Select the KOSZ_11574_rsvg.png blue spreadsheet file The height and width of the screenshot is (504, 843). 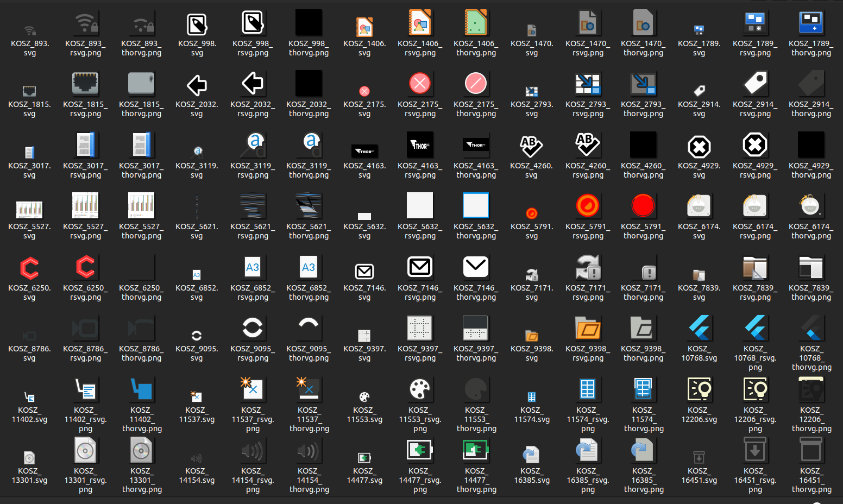tap(588, 389)
